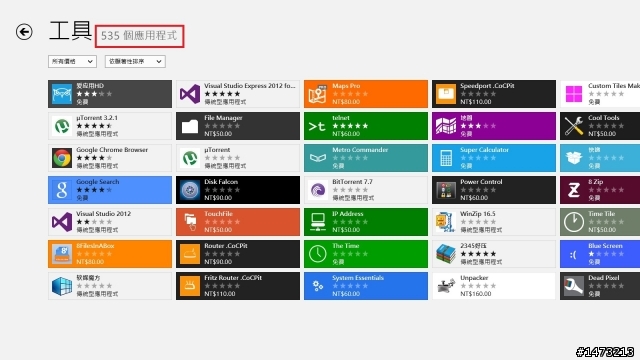Viewport: 640px width, 360px height.
Task: Click the Google Chrome Browser icon
Action: [x=62, y=158]
